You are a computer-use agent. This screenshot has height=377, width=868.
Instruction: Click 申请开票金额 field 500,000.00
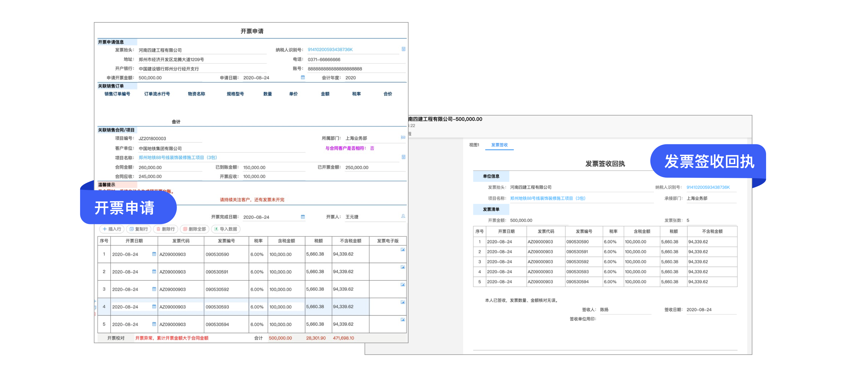170,78
